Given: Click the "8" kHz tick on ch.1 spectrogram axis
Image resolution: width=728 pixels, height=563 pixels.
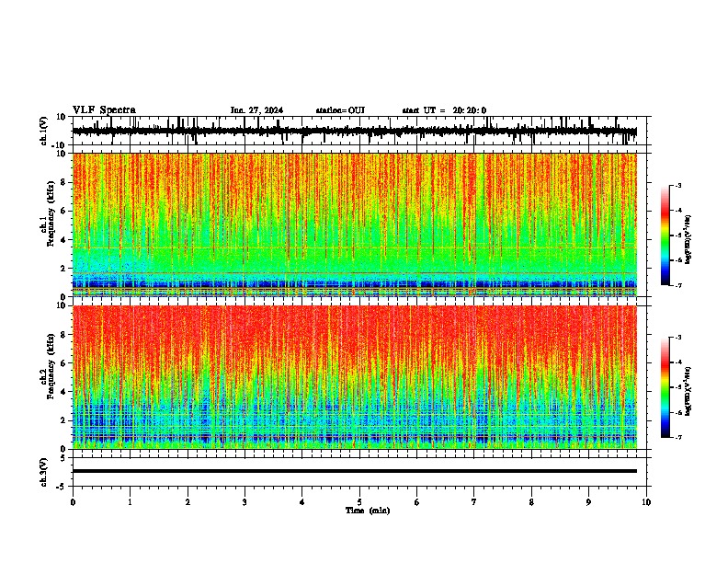Looking at the screenshot, I should tap(63, 182).
